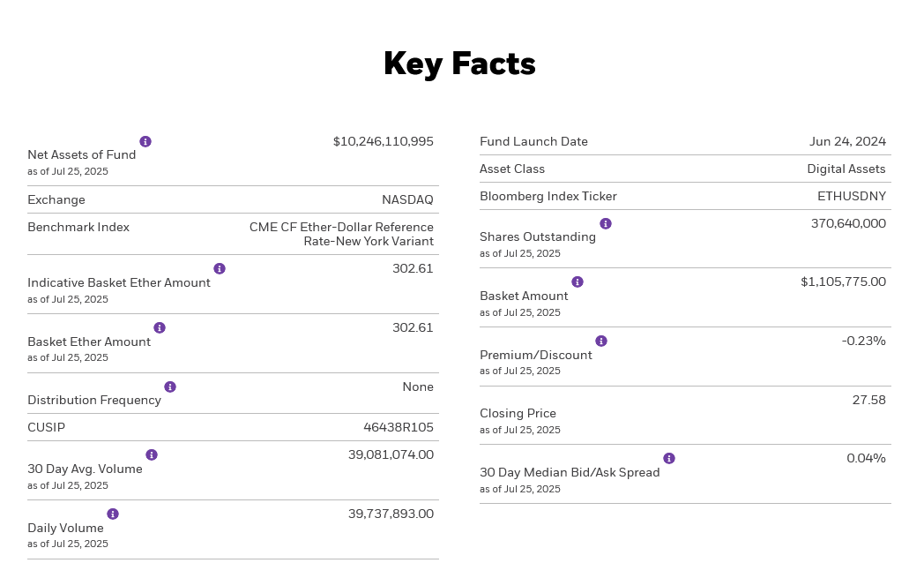The width and height of the screenshot is (924, 578).
Task: Click the Fund Launch Date value
Action: pyautogui.click(x=847, y=141)
